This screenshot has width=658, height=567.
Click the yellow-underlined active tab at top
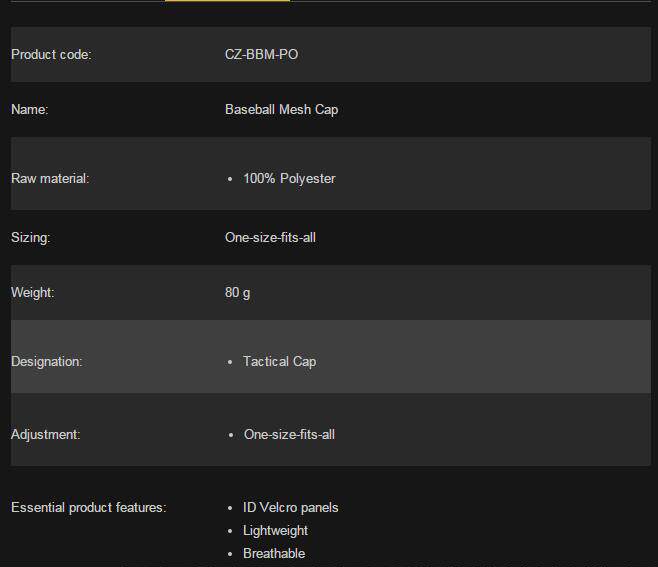point(227,1)
